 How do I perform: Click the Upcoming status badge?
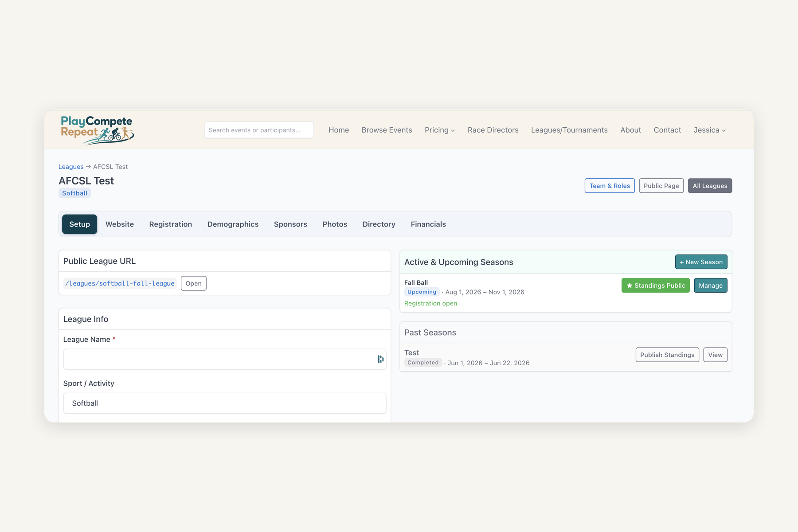pyautogui.click(x=422, y=292)
